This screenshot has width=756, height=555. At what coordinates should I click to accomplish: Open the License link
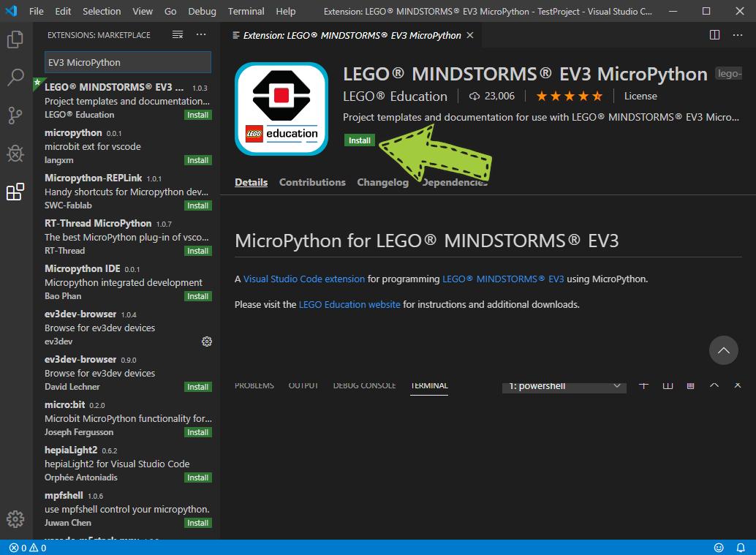640,96
